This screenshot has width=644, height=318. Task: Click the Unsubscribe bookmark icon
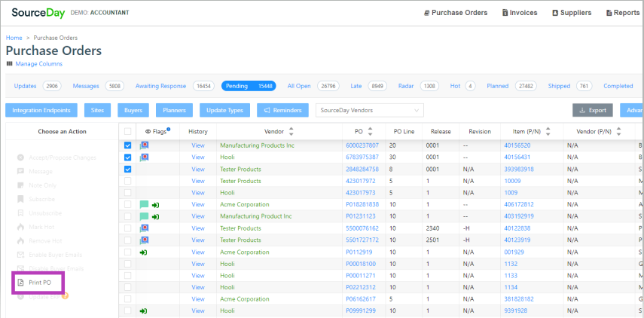coord(20,213)
